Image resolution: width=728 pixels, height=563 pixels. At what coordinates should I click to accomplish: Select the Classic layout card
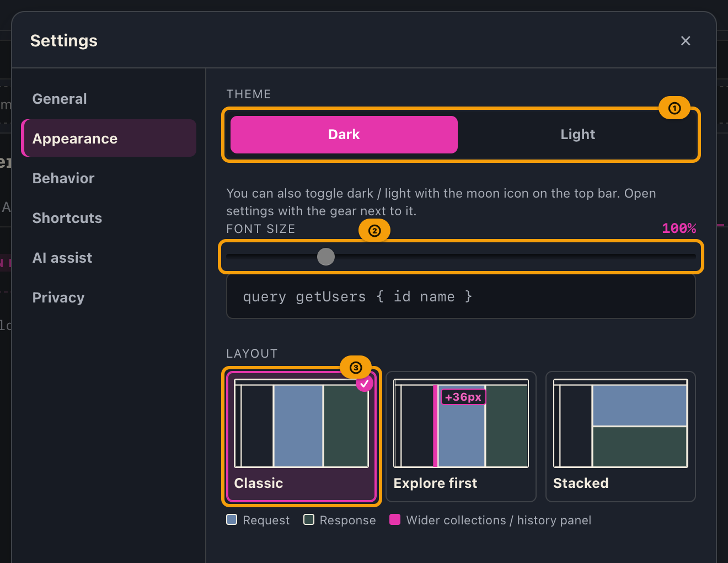click(x=301, y=437)
